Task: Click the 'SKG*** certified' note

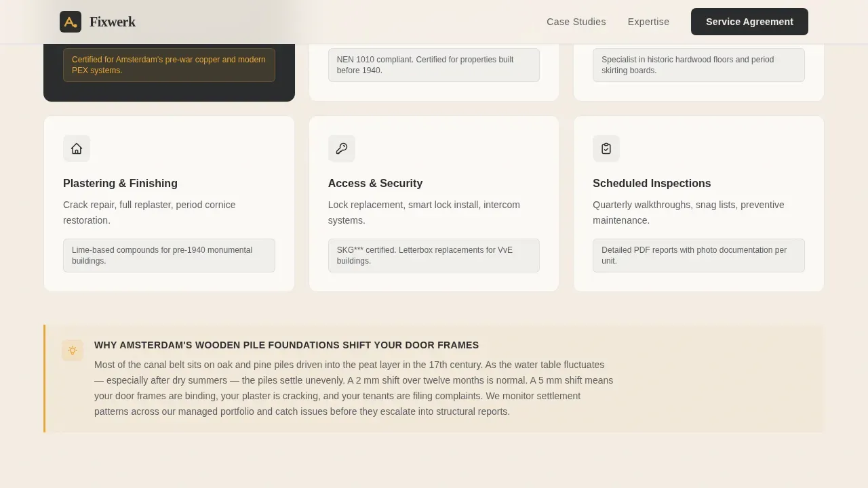Action: pos(434,256)
